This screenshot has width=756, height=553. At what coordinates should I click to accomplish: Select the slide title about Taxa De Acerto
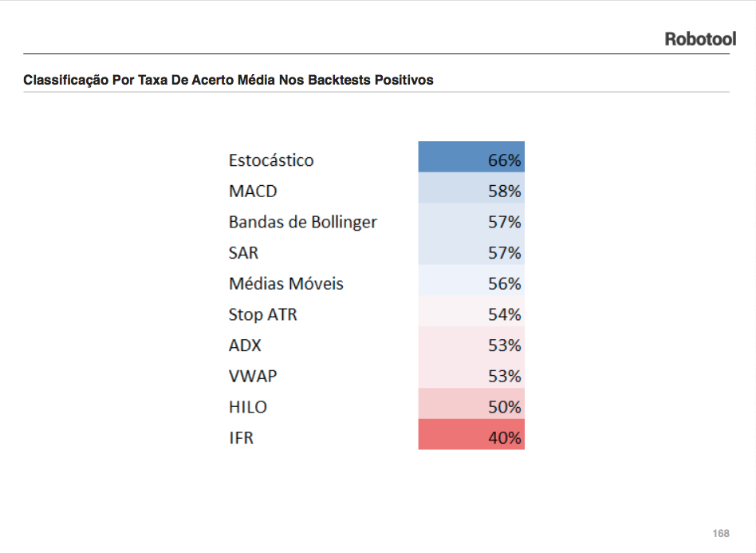pos(228,81)
